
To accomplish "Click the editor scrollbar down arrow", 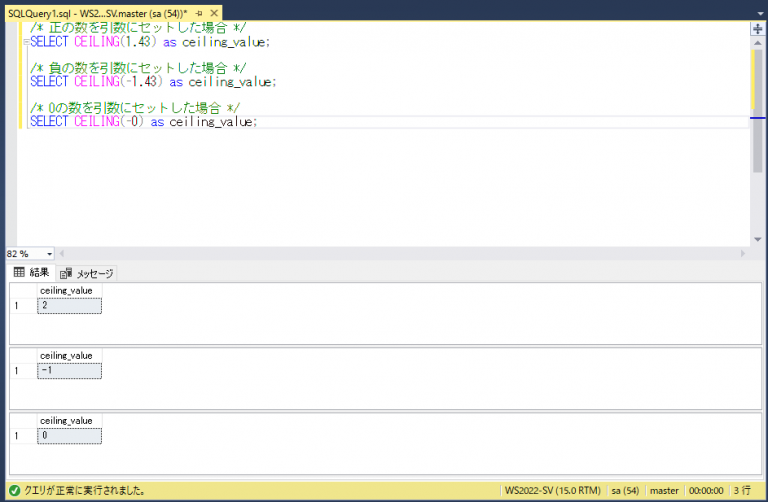I will click(757, 239).
